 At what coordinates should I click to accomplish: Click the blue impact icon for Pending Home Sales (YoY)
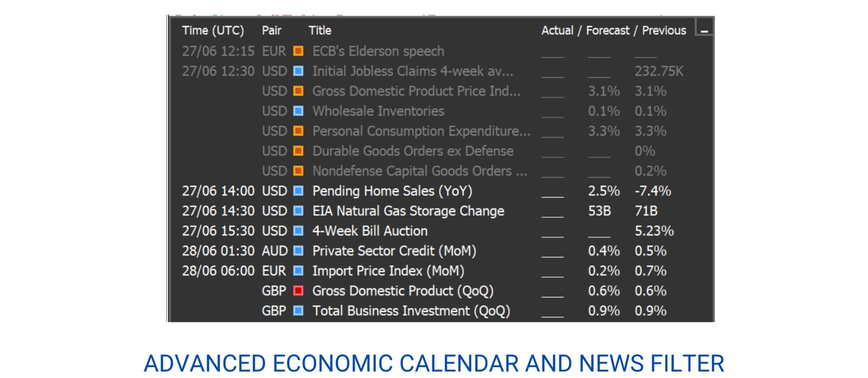click(x=299, y=191)
